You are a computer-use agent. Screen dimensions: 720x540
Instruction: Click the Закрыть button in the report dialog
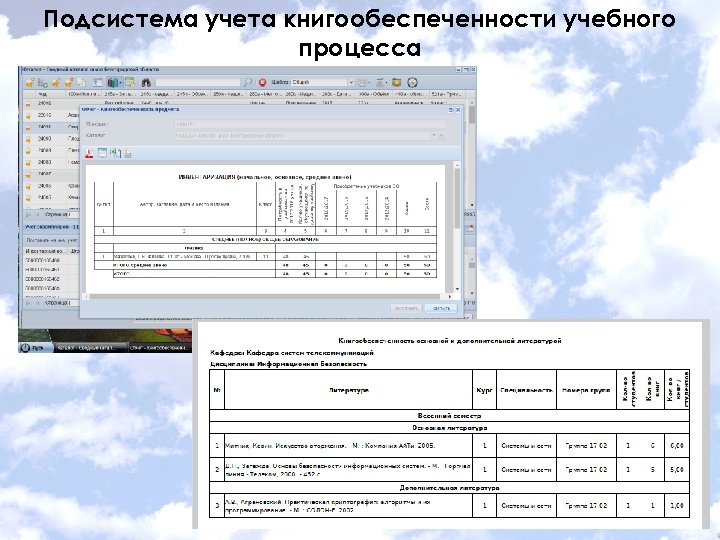point(441,309)
